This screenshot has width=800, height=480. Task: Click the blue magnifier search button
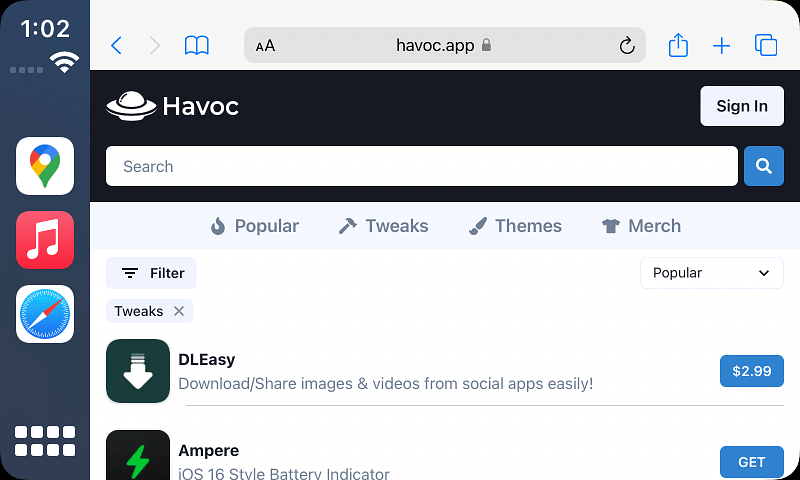point(764,166)
